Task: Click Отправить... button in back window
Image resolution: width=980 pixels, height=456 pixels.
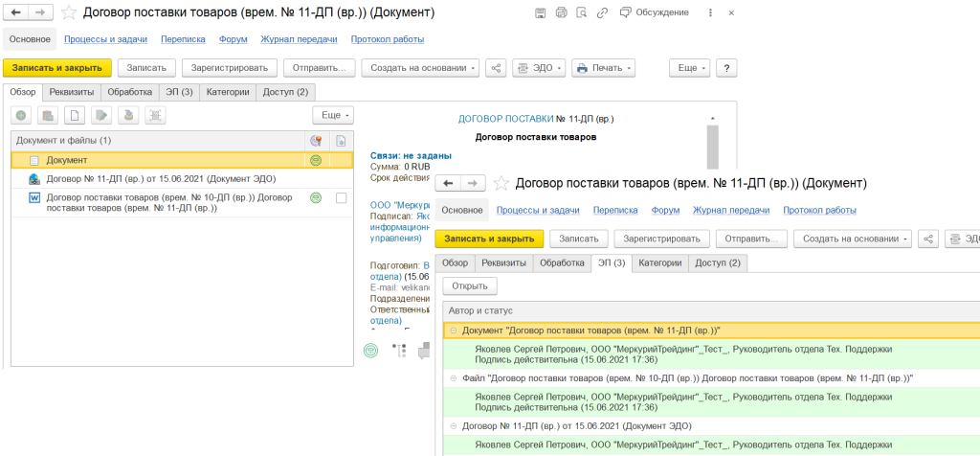Action: pyautogui.click(x=320, y=68)
